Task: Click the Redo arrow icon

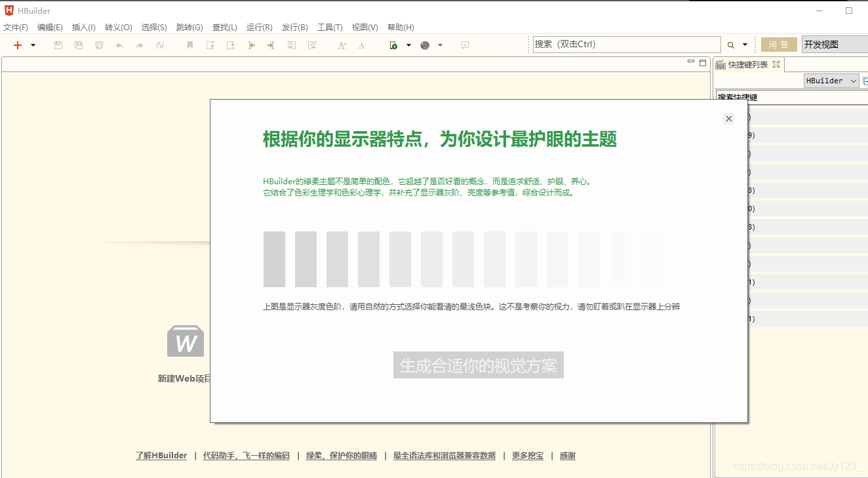Action: (139, 45)
